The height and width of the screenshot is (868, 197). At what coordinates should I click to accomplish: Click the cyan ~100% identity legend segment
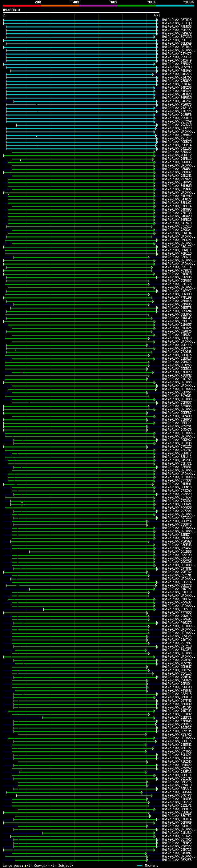pos(175,6)
